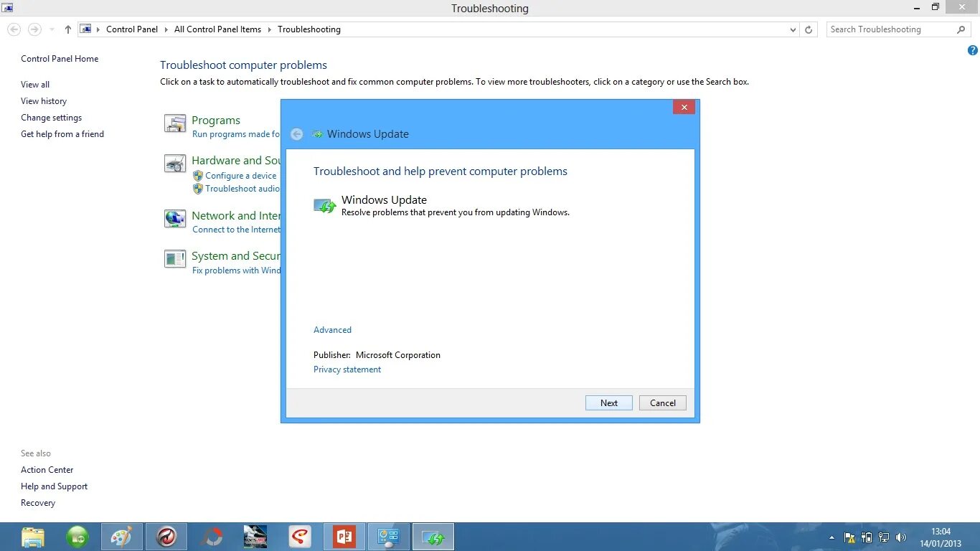Click the small icon in the dialog title

pos(317,134)
